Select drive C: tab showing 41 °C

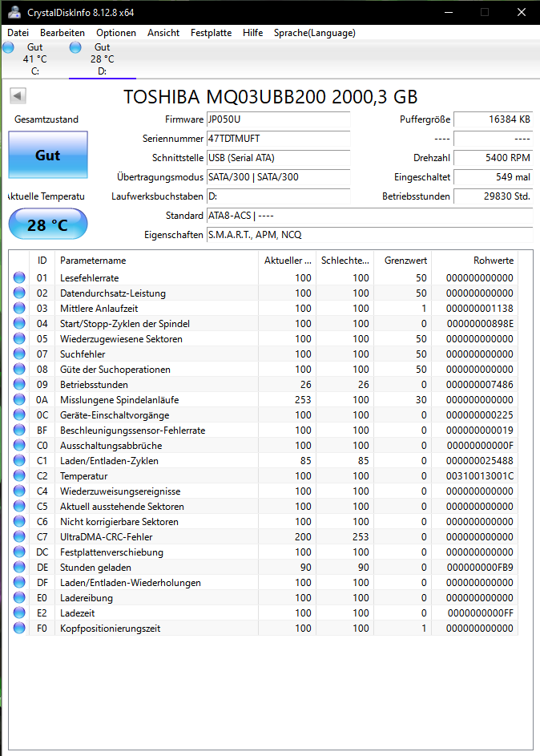coord(34,59)
